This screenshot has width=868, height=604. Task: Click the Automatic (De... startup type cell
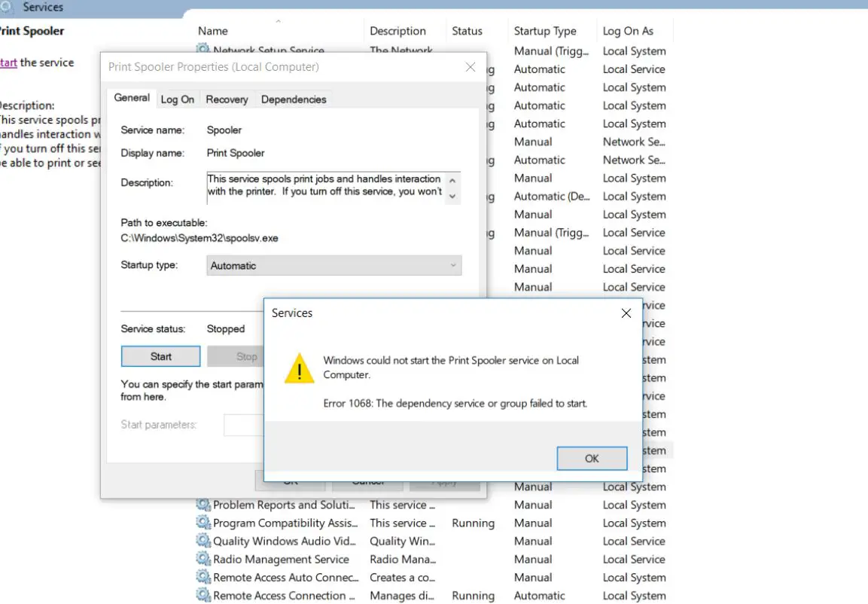[551, 197]
